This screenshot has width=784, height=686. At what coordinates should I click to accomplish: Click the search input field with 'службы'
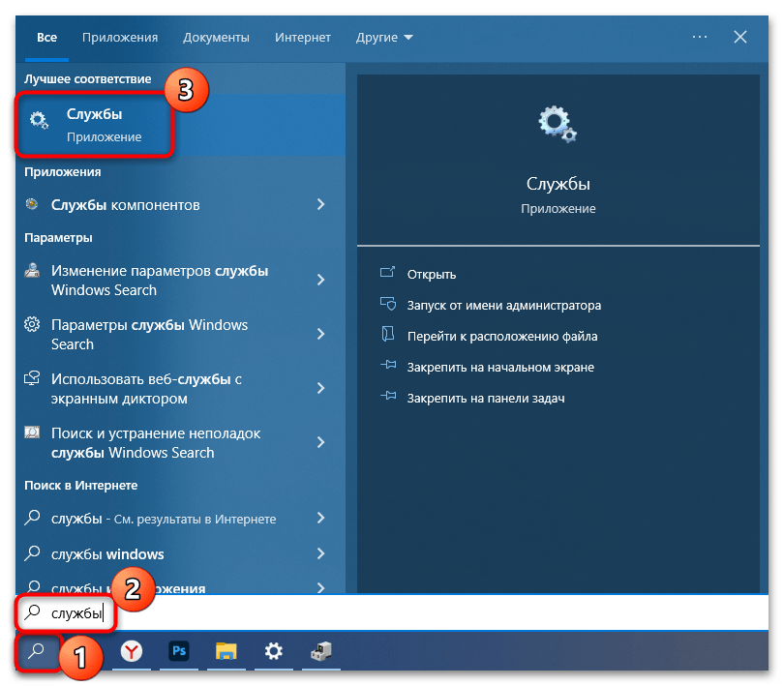(x=387, y=612)
